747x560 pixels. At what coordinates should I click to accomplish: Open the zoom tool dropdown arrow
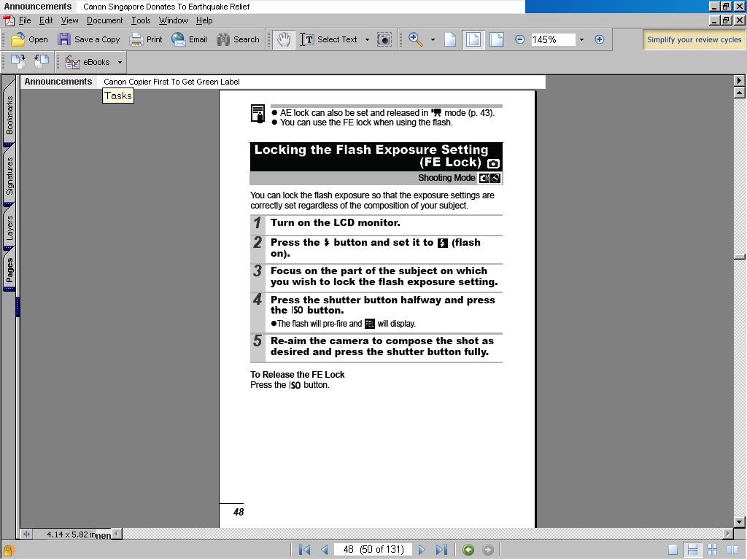433,39
